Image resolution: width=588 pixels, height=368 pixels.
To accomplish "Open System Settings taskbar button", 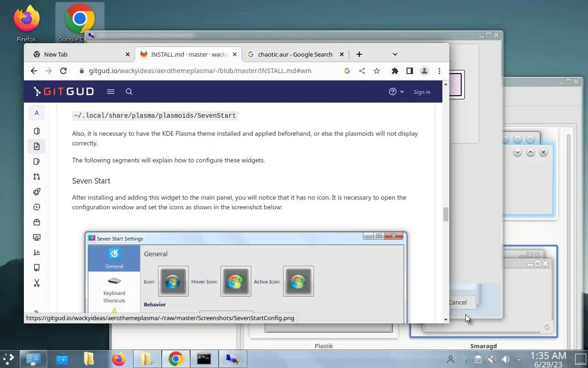I will tap(34, 359).
